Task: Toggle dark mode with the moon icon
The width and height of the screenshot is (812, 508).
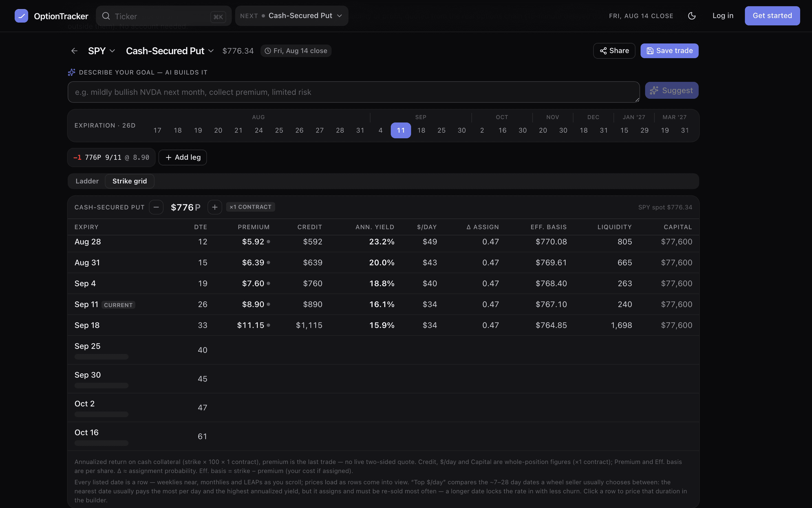Action: (692, 16)
